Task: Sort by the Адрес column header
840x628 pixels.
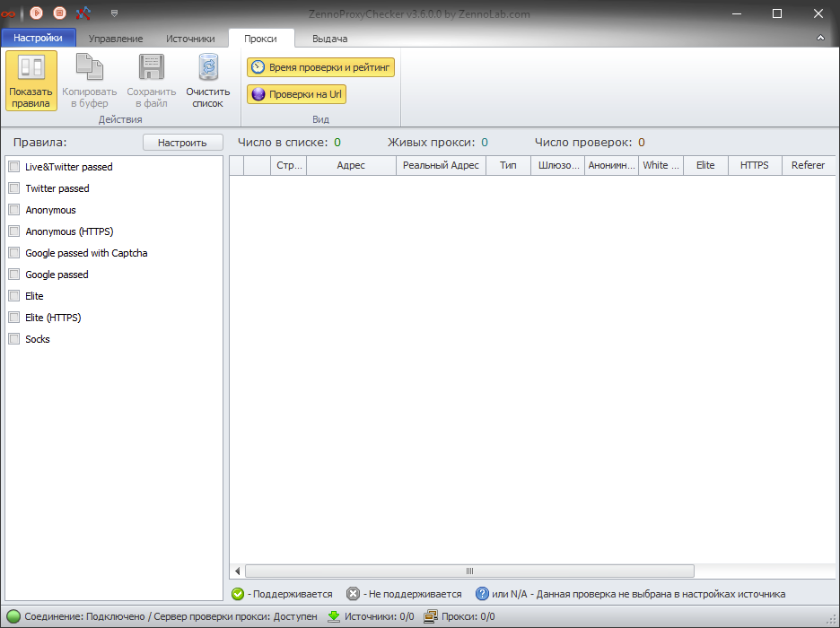Action: tap(351, 165)
